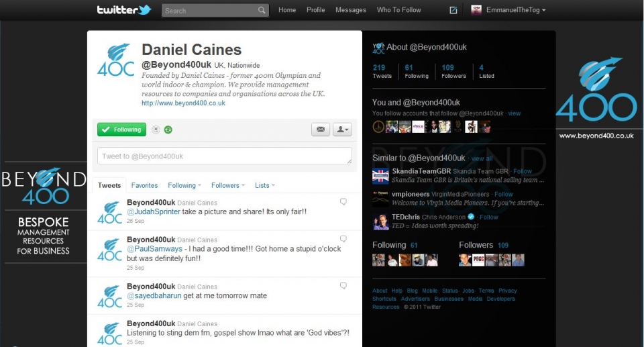The image size is (644, 347).
Task: Click avatar on the sting dem fm tweet
Action: 109,333
